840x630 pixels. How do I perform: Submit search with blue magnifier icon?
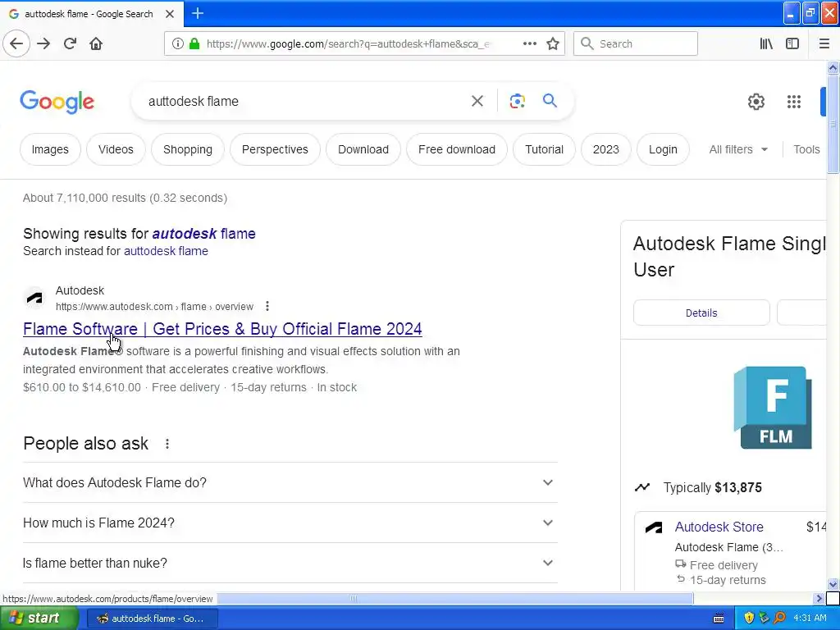tap(550, 100)
